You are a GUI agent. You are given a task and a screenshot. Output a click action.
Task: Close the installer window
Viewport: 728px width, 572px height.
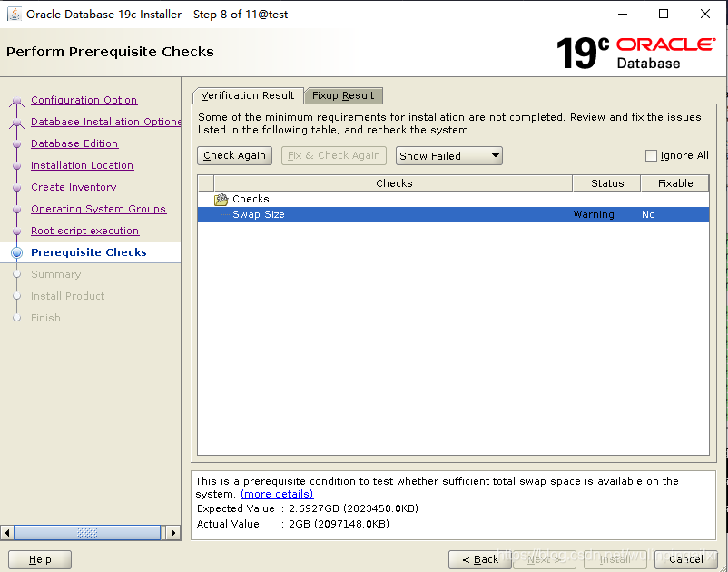704,14
